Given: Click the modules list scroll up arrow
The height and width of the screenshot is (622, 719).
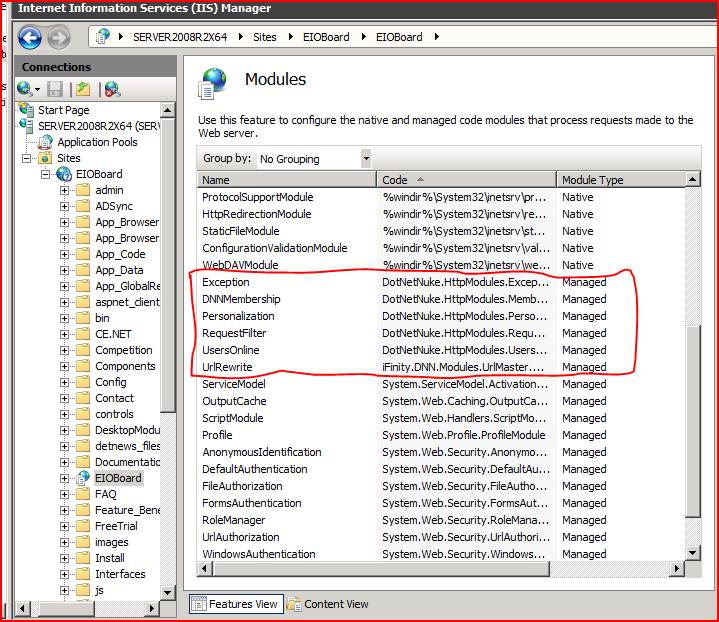Looking at the screenshot, I should pyautogui.click(x=693, y=179).
